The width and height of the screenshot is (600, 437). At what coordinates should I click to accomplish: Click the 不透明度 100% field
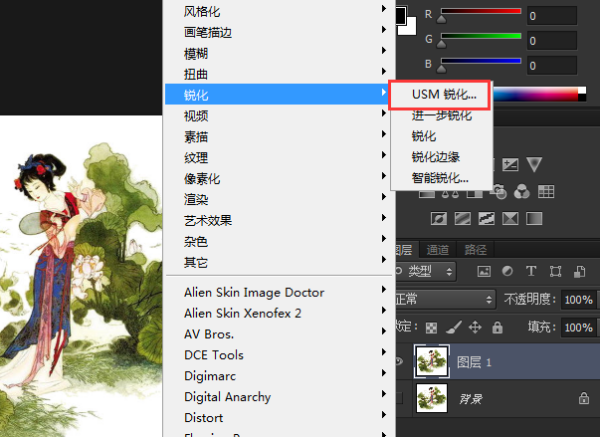[579, 299]
